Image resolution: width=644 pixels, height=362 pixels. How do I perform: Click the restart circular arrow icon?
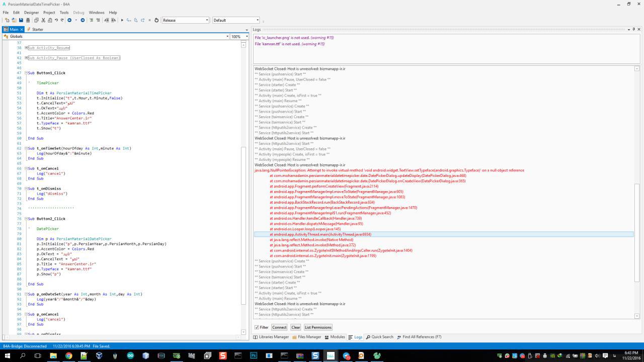pos(156,20)
